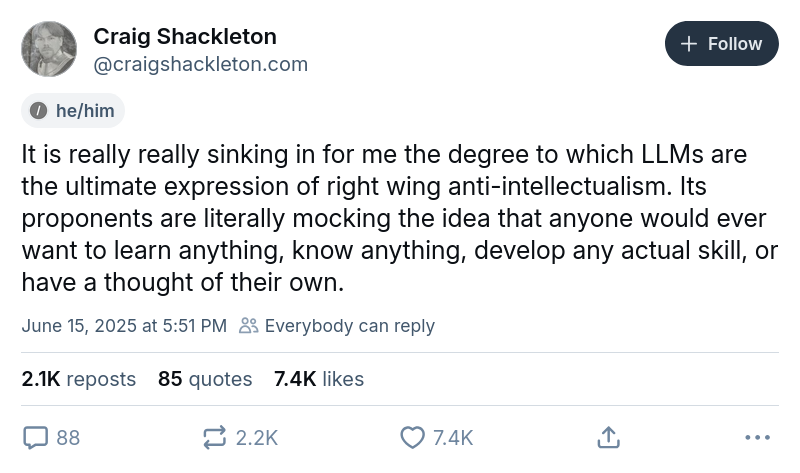
Task: Click the info icon in he/him badge
Action: point(39,111)
